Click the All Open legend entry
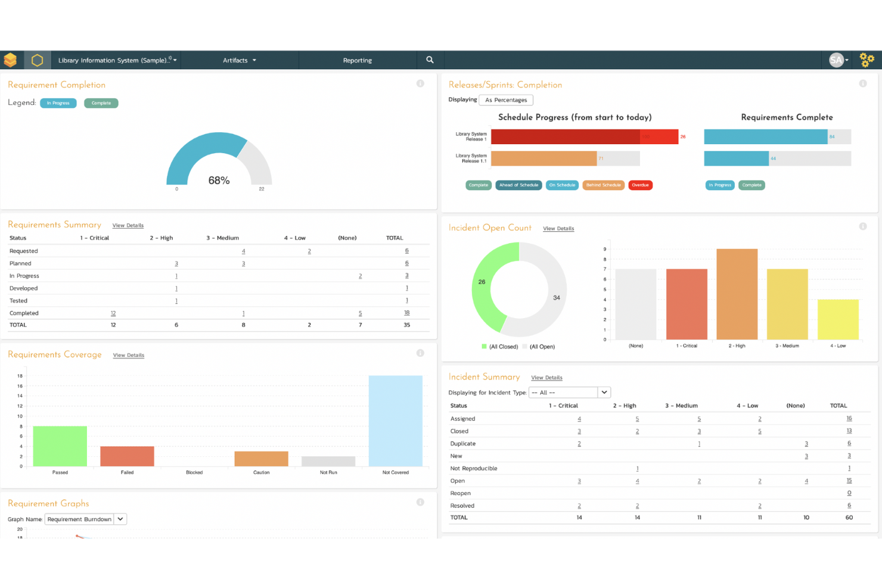Screen dimensions: 882x588 538,347
